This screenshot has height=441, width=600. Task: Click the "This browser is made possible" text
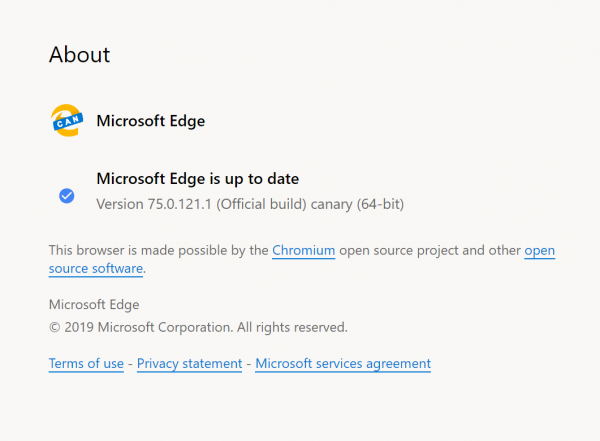pos(158,250)
